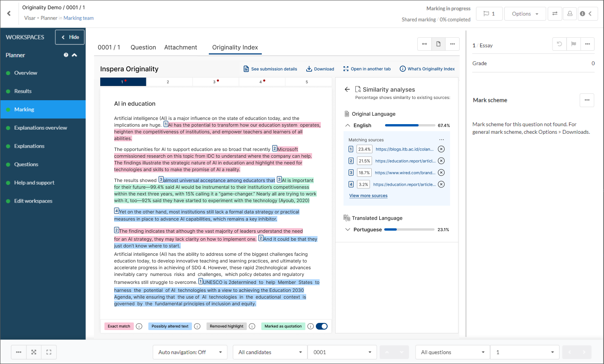
Task: Open Help and support in sidebar
Action: (x=43, y=183)
